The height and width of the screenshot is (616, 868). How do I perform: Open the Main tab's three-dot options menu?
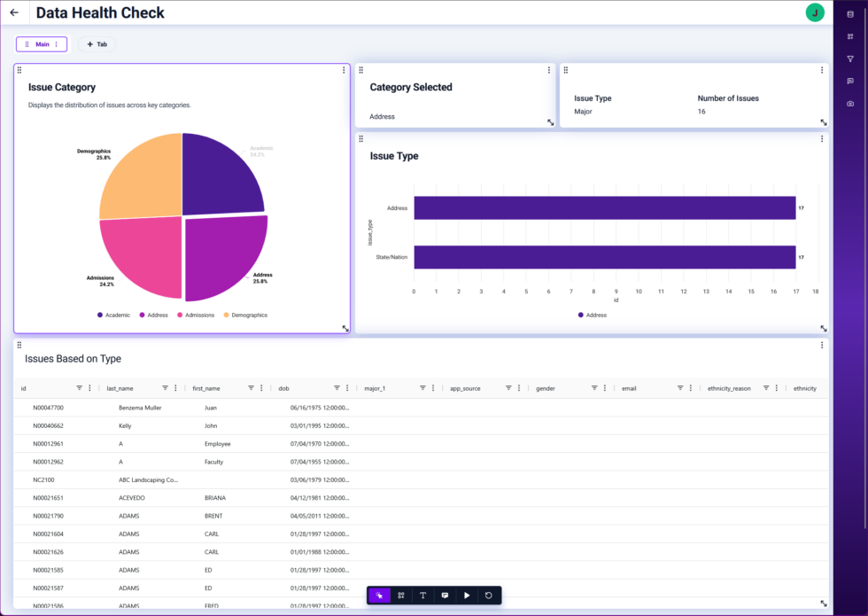coord(57,44)
